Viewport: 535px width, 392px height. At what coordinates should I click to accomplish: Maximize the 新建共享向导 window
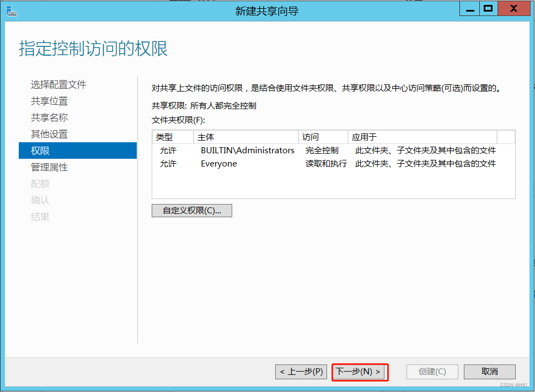(x=489, y=8)
